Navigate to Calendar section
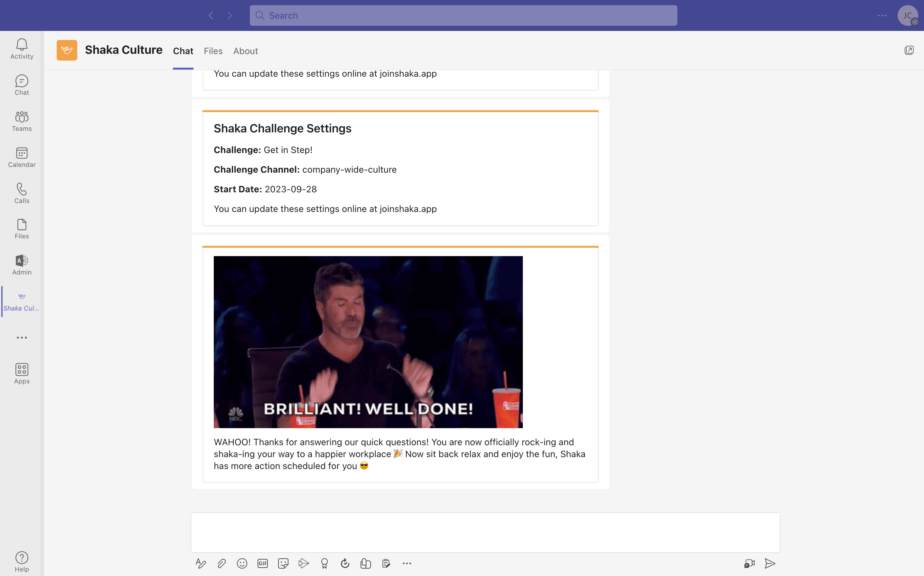924x576 pixels. [22, 157]
